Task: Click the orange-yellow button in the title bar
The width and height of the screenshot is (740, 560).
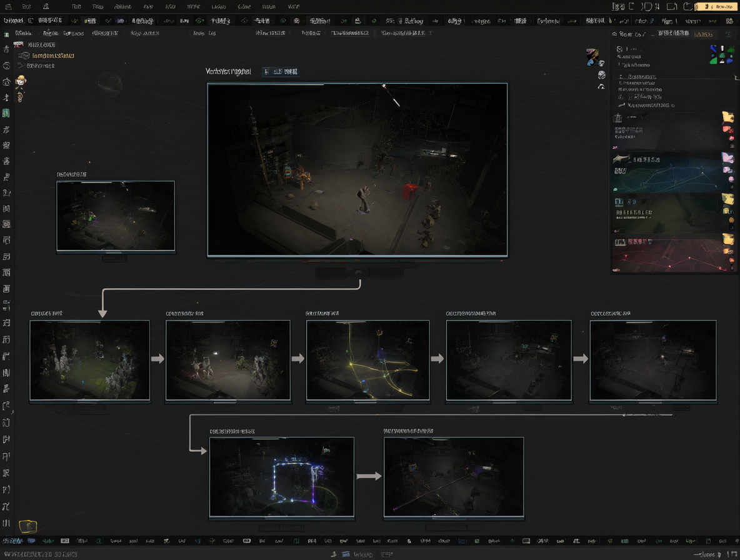Action: click(x=716, y=7)
